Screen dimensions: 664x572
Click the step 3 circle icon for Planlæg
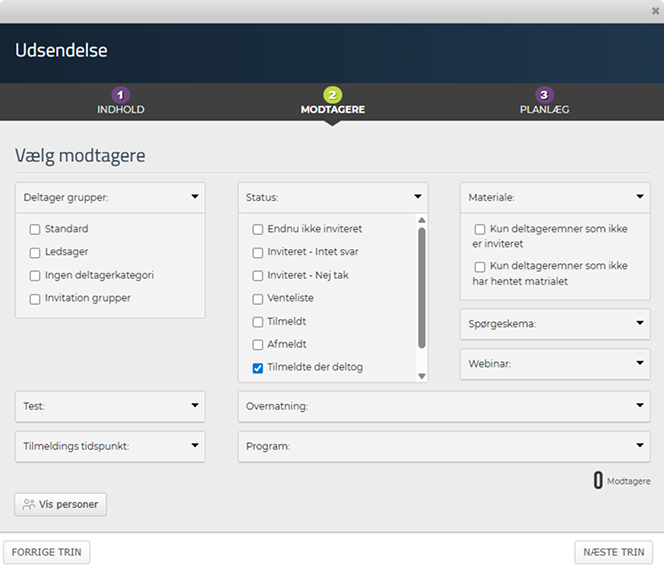[x=544, y=95]
